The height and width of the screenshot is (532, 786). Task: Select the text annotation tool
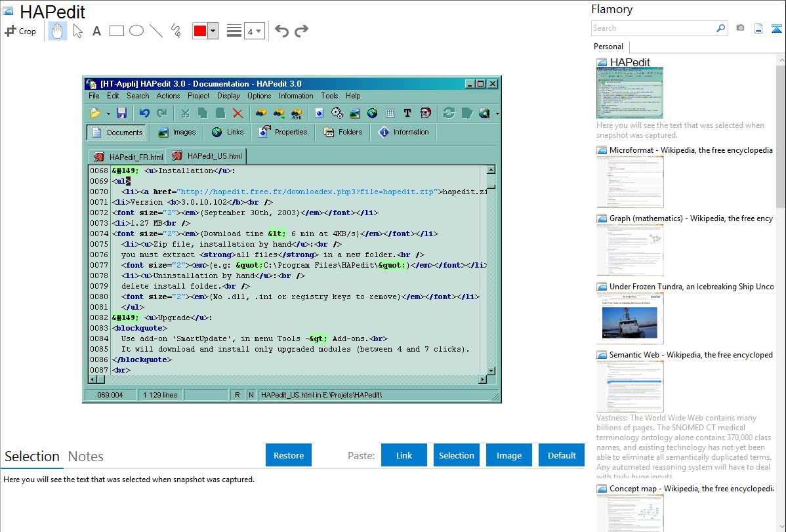click(x=96, y=31)
